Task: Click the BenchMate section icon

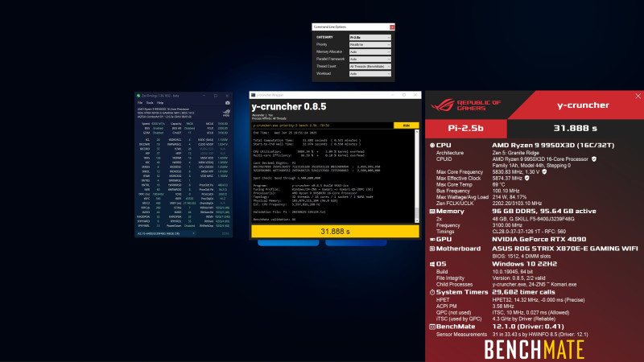Action: coord(432,327)
